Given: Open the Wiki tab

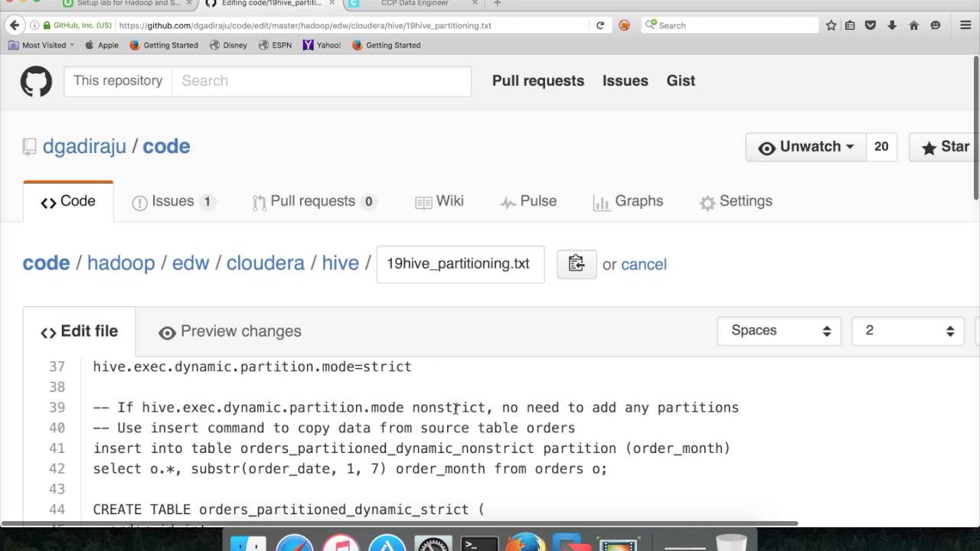Looking at the screenshot, I should point(439,201).
